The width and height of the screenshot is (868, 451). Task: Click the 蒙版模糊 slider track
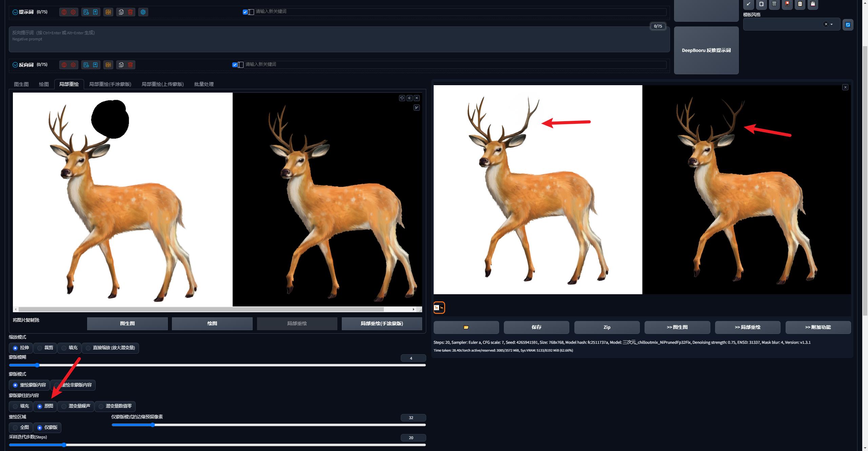pyautogui.click(x=217, y=365)
